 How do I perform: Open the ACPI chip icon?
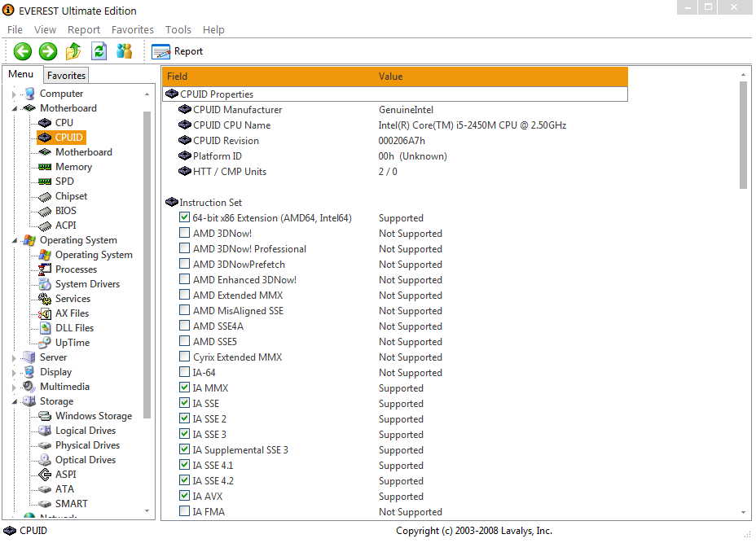(x=45, y=226)
